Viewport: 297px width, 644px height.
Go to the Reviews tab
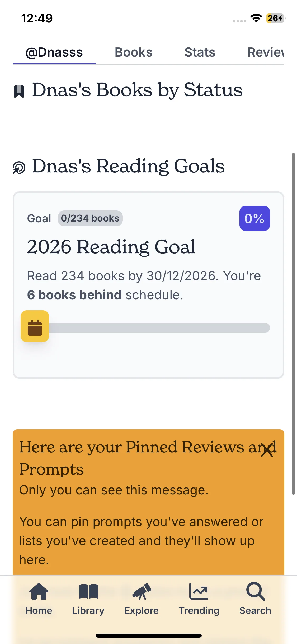click(x=266, y=52)
